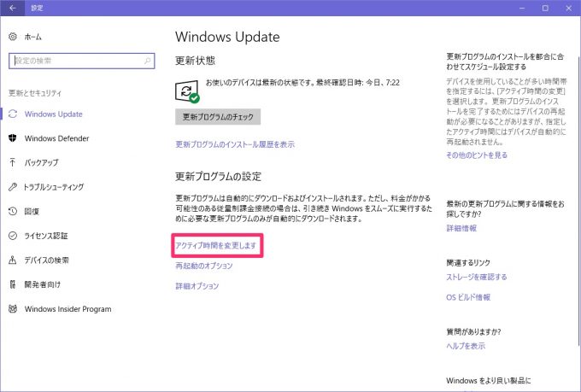The height and width of the screenshot is (392, 581).
Task: Click the Windows Defender shield icon
Action: [x=13, y=138]
